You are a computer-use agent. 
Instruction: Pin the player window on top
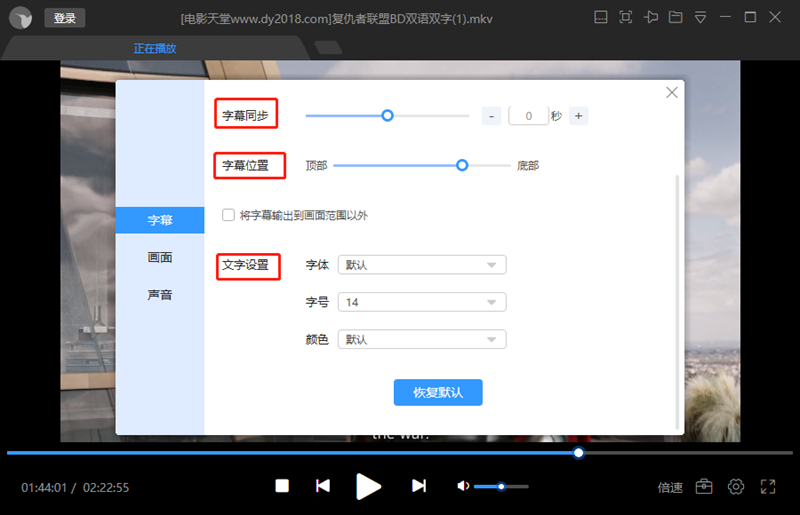pos(651,17)
